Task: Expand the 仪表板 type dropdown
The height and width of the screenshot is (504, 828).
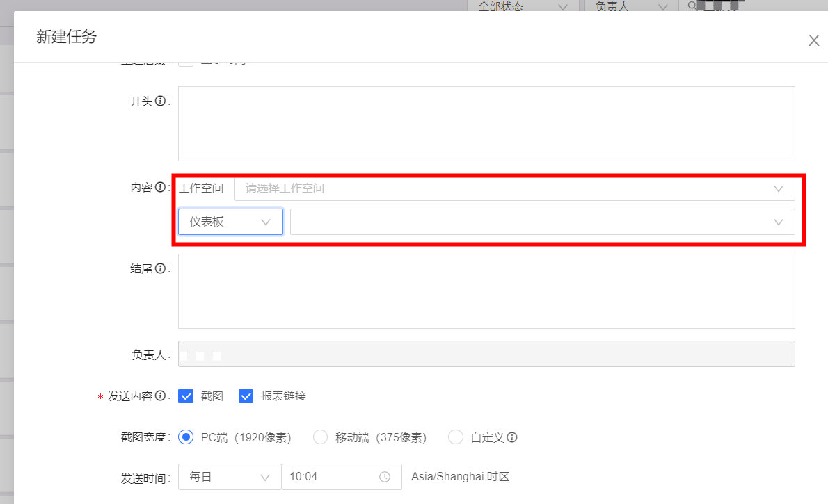Action: 230,222
